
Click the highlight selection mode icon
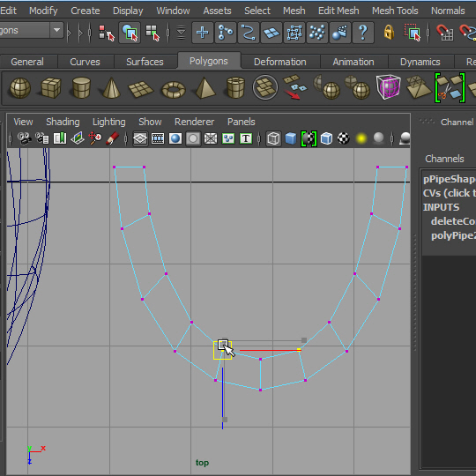413,33
